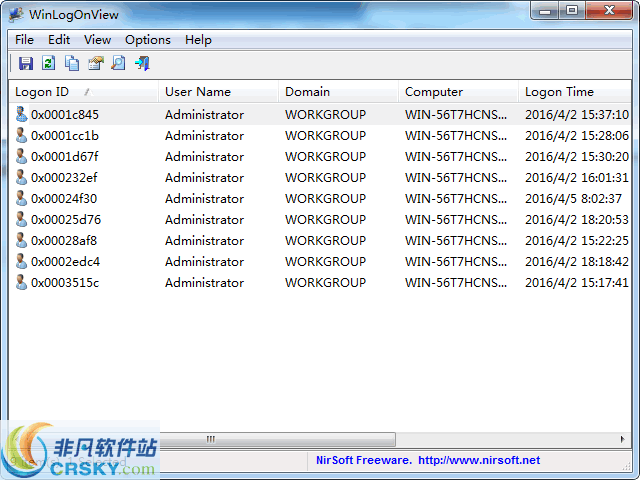Select Logon ID 0x0002edc4

pyautogui.click(x=65, y=262)
